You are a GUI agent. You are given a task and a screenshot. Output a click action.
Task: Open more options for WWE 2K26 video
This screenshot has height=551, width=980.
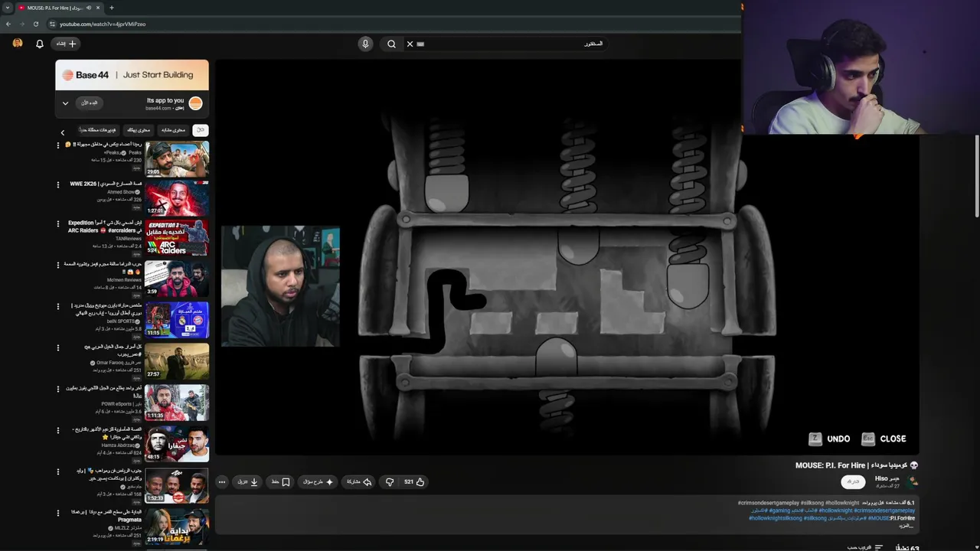click(x=58, y=184)
